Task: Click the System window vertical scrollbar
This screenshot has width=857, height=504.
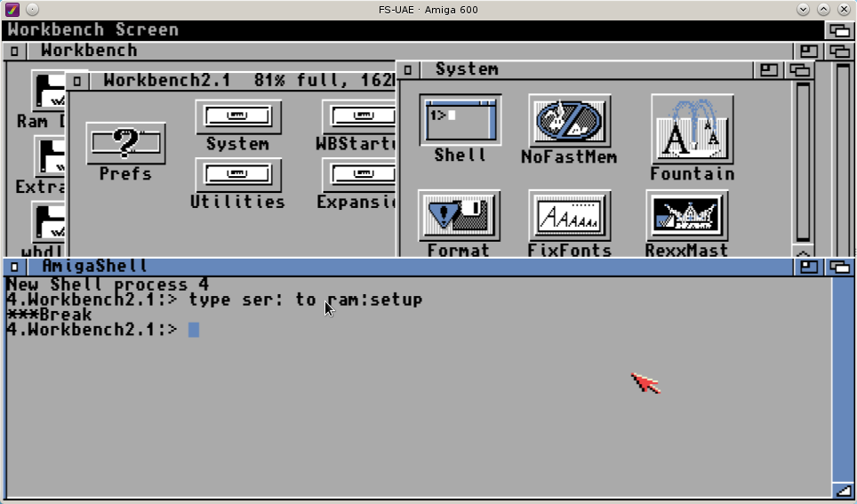Action: coord(803,162)
